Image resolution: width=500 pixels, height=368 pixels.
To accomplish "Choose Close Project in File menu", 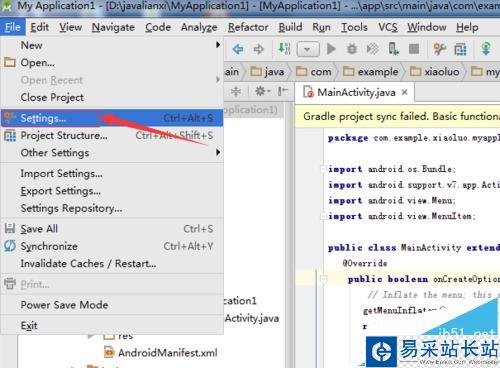I will pyautogui.click(x=112, y=97).
